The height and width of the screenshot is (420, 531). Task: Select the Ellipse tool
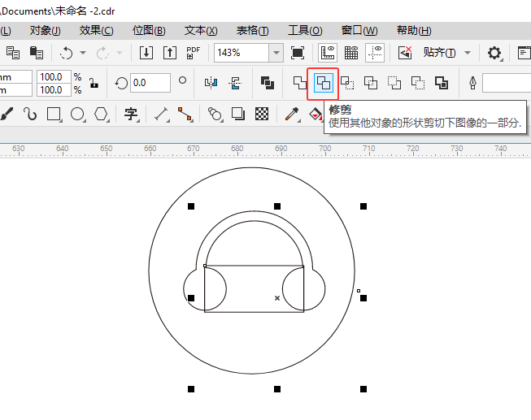coord(78,114)
